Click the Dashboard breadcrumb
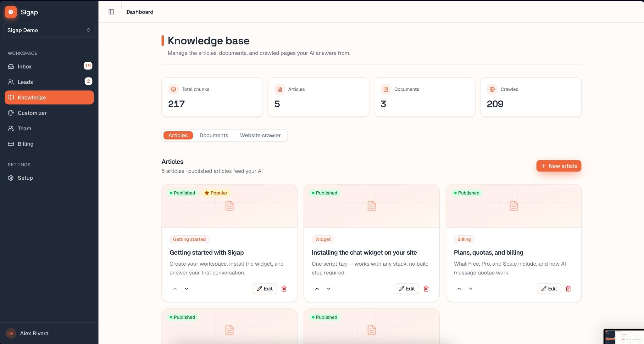The height and width of the screenshot is (344, 644). (x=140, y=12)
